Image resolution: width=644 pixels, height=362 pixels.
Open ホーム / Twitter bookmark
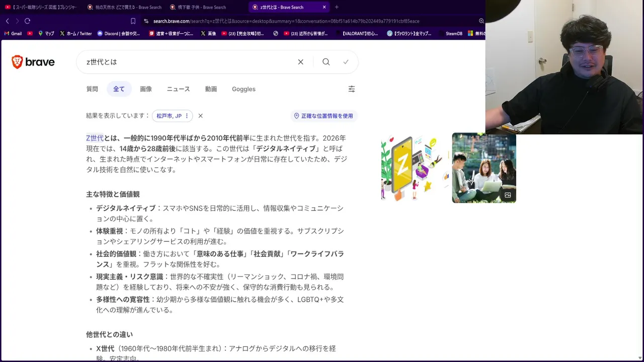coord(76,34)
